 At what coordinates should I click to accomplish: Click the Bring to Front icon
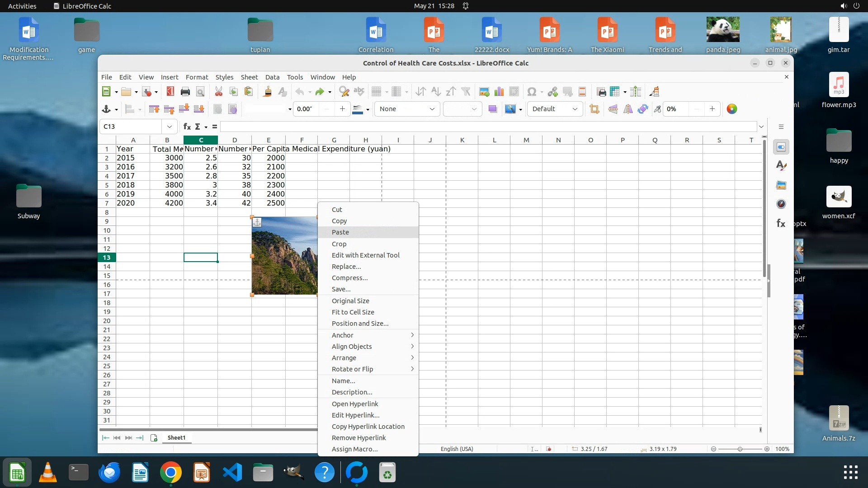154,109
